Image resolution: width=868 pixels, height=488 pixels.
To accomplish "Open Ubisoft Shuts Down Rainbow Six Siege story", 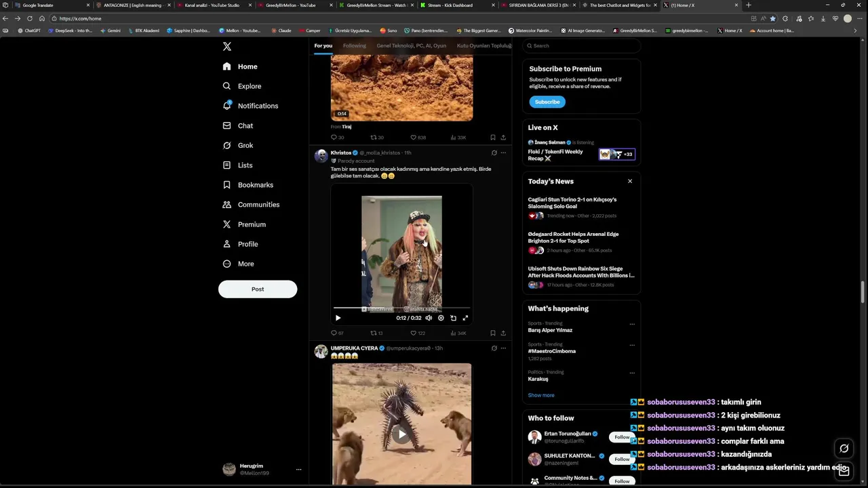I will coord(581,277).
